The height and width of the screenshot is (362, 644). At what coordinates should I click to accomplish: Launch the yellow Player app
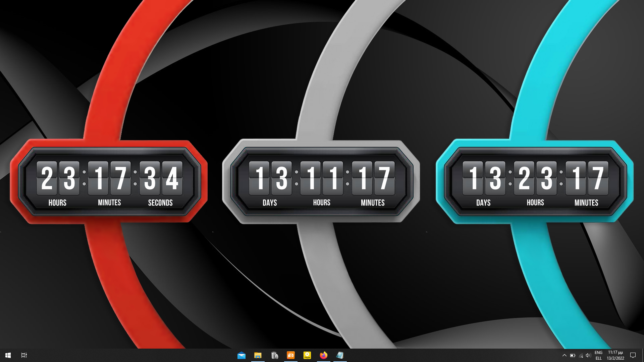307,355
